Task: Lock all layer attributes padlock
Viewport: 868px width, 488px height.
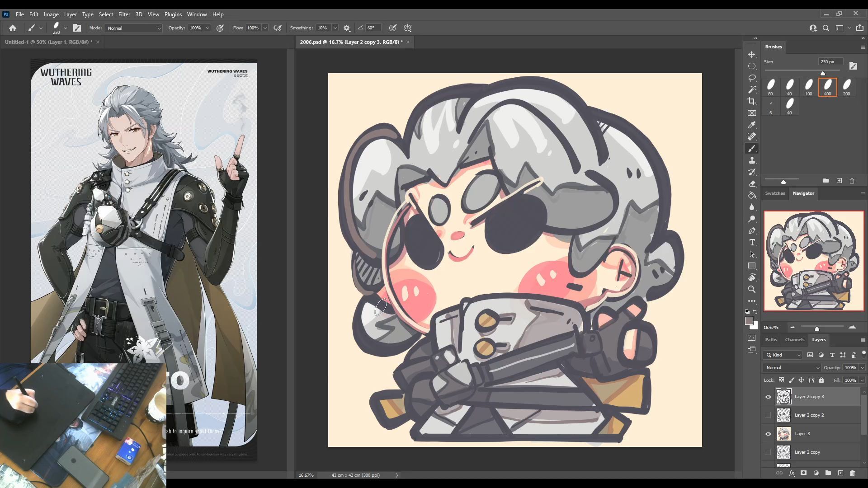Action: tap(821, 380)
